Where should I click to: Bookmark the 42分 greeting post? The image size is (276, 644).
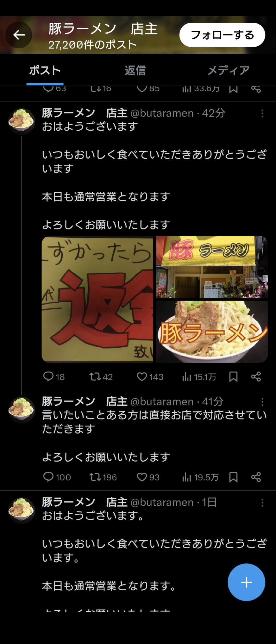(234, 377)
